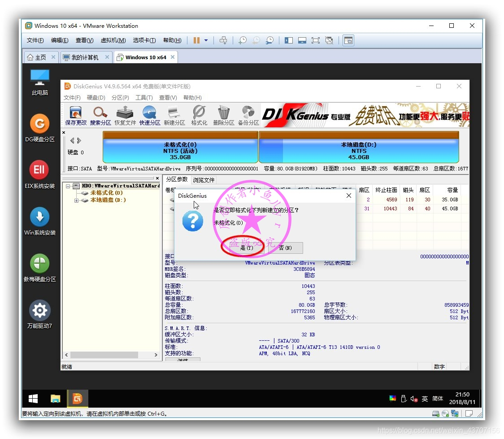Select 本地磁盘(D:) 45.0GB partition bar
Viewport: 504px width, 439px height.
(359, 147)
